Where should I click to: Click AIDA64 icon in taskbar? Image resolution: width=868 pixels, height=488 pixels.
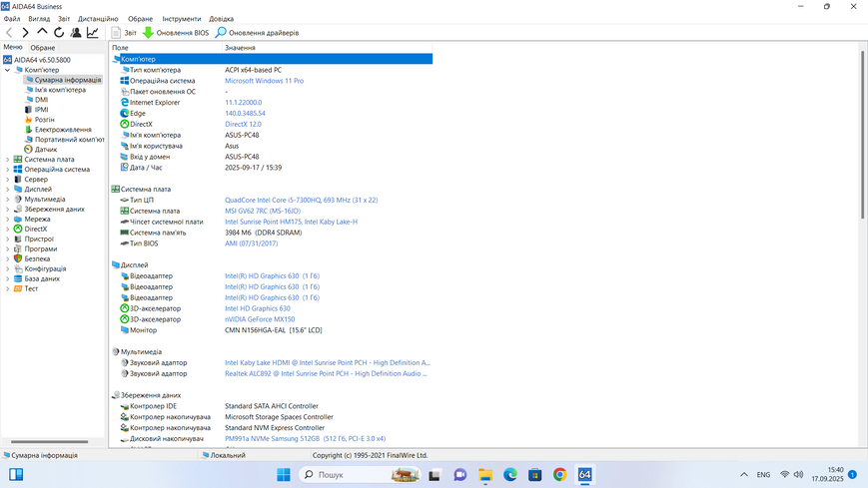click(584, 475)
